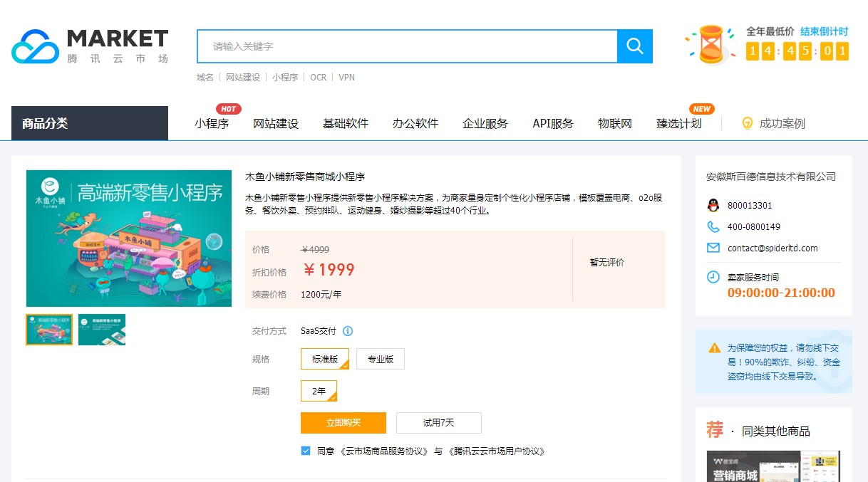Viewport: 868px width, 482px height.
Task: Focus the keyword search input field
Action: point(407,46)
